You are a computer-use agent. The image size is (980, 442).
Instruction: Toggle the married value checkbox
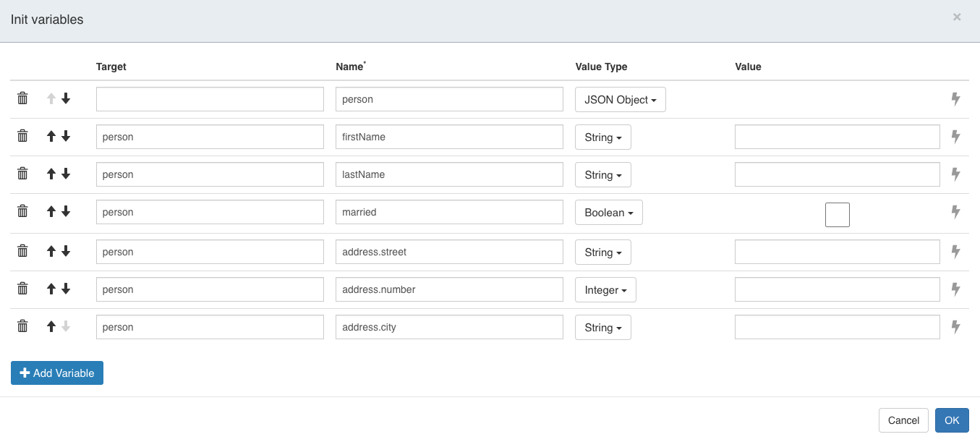(837, 214)
